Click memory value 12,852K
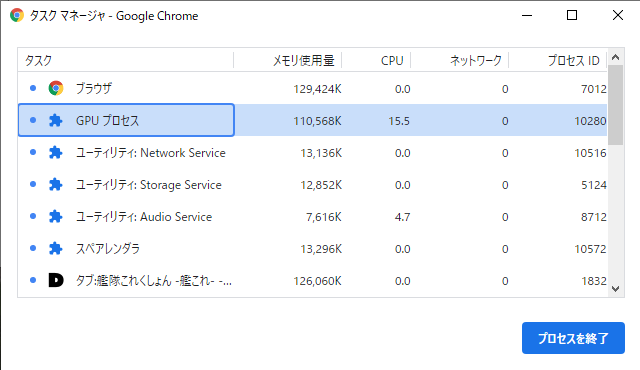The height and width of the screenshot is (370, 640). click(x=321, y=185)
